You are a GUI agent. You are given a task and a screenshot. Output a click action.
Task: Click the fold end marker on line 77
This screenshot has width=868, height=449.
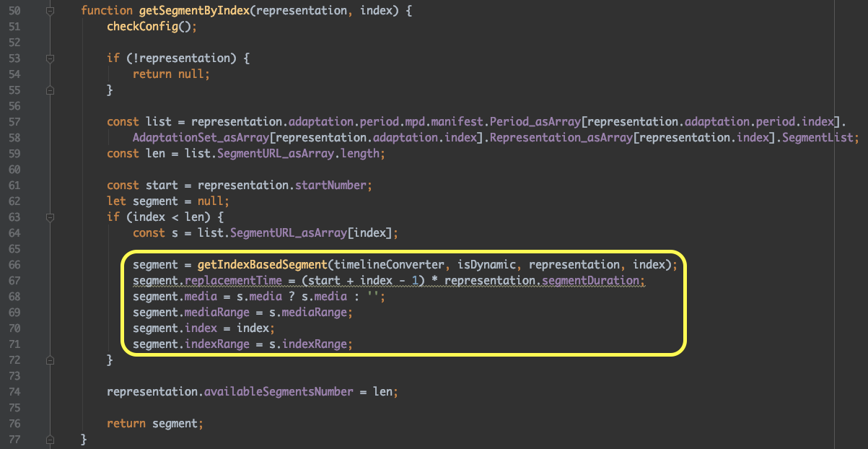tap(50, 440)
